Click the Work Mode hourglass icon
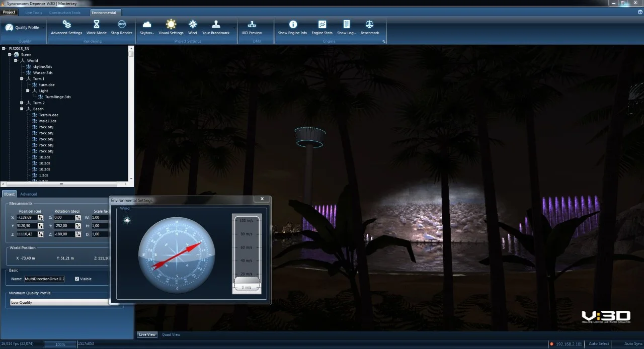644x349 pixels. (x=97, y=24)
